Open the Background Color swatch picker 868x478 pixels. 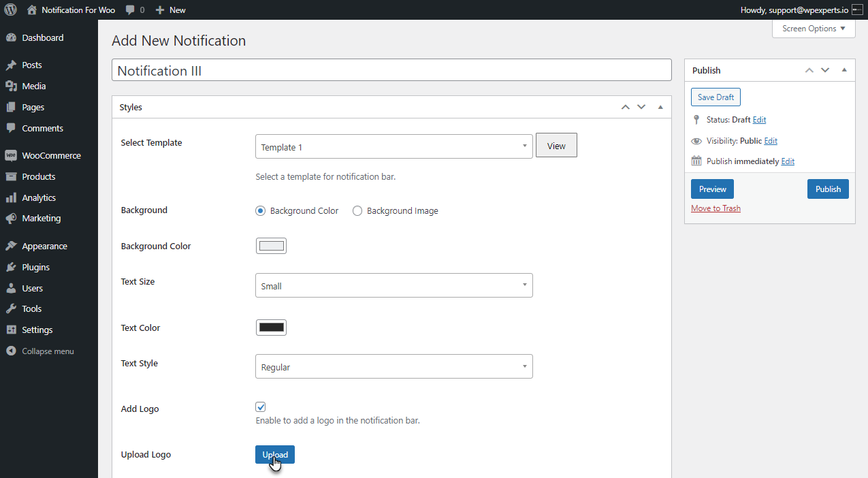(271, 246)
